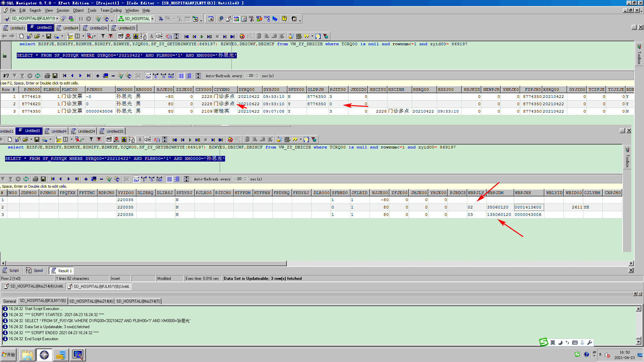Click the execute SQL play button

[202, 37]
